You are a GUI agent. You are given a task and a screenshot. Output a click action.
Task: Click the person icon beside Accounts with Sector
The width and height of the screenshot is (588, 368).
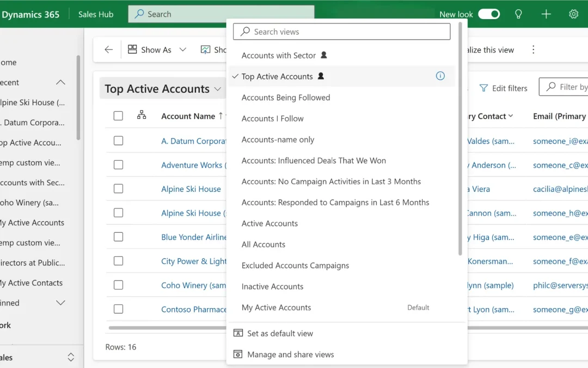323,55
